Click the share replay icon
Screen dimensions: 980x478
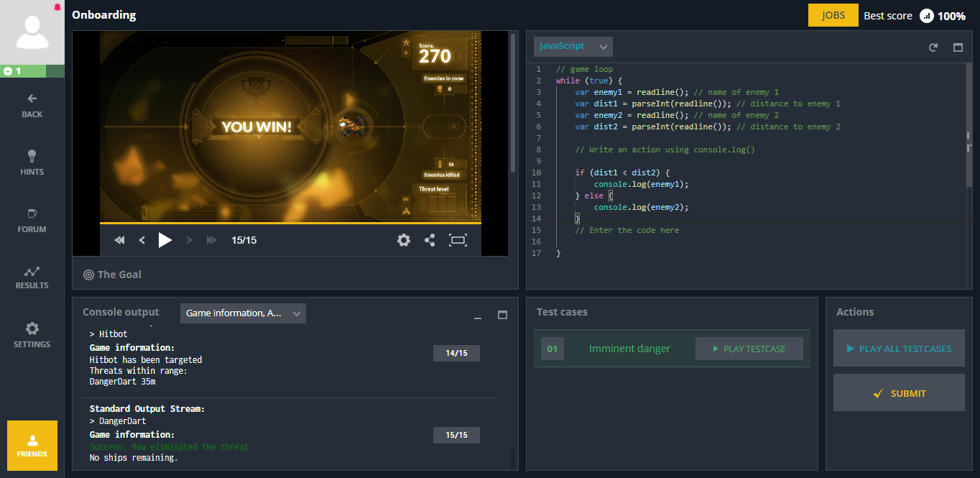point(430,240)
